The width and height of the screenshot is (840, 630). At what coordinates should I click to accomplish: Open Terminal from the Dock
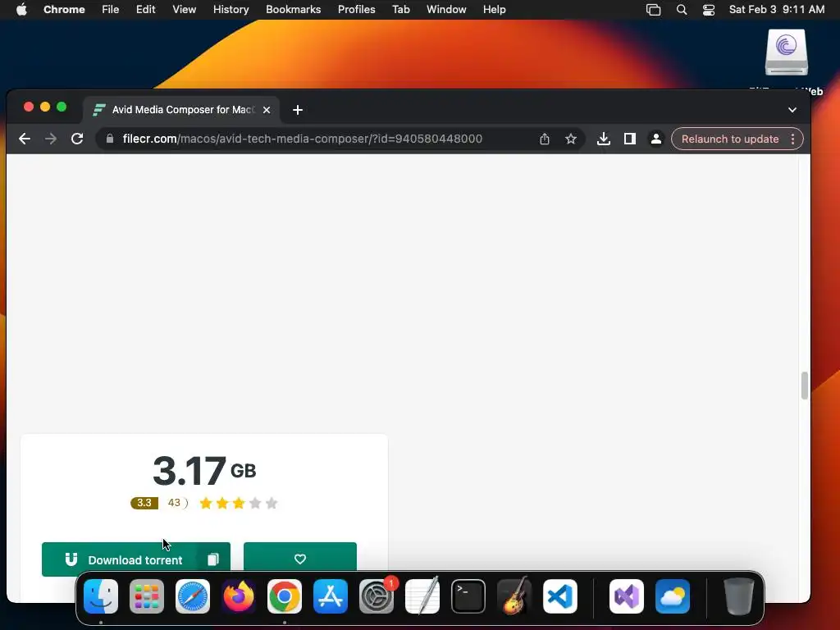[468, 596]
